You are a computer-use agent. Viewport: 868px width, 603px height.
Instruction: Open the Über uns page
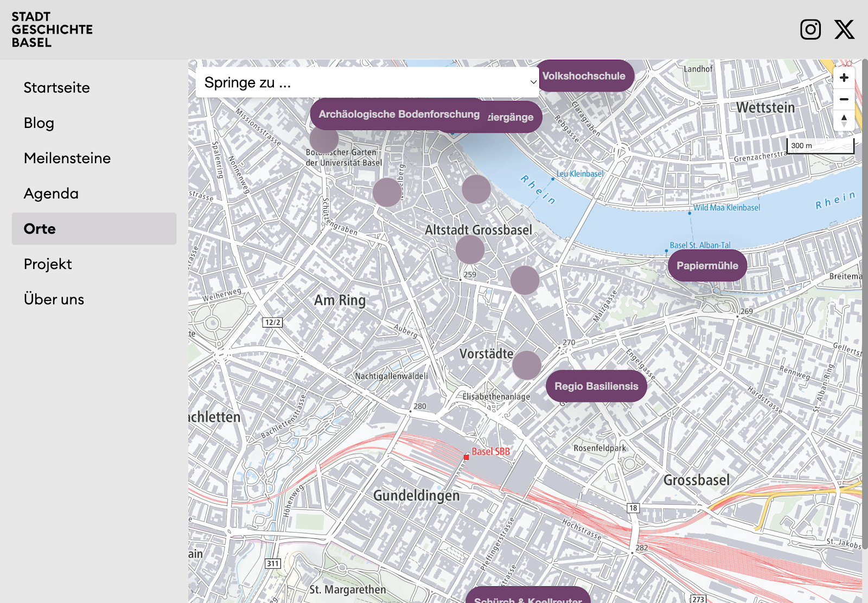pyautogui.click(x=54, y=299)
